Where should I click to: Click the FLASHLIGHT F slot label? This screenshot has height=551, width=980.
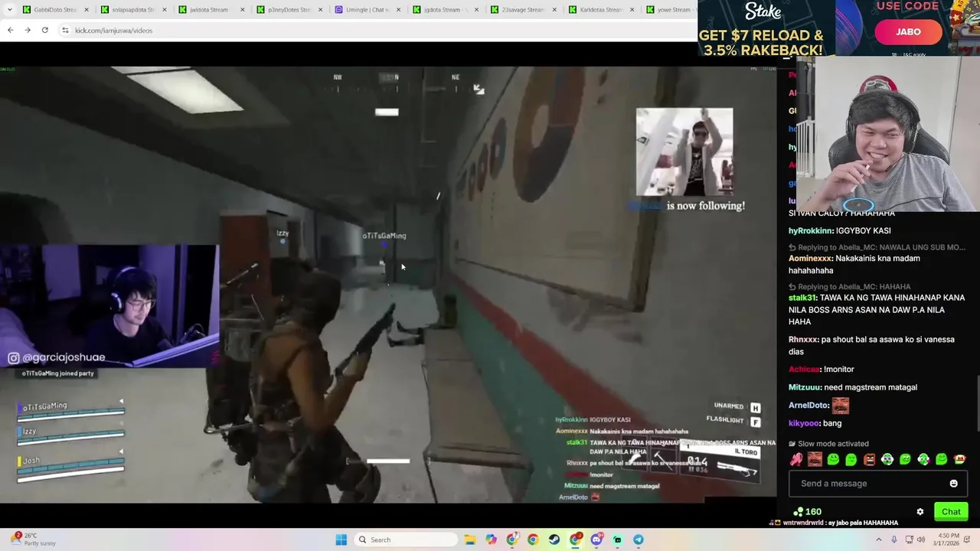[733, 420]
